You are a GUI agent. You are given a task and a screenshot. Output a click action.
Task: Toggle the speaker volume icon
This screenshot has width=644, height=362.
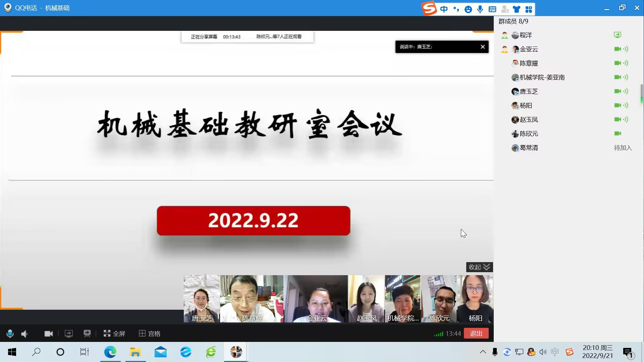point(24,334)
